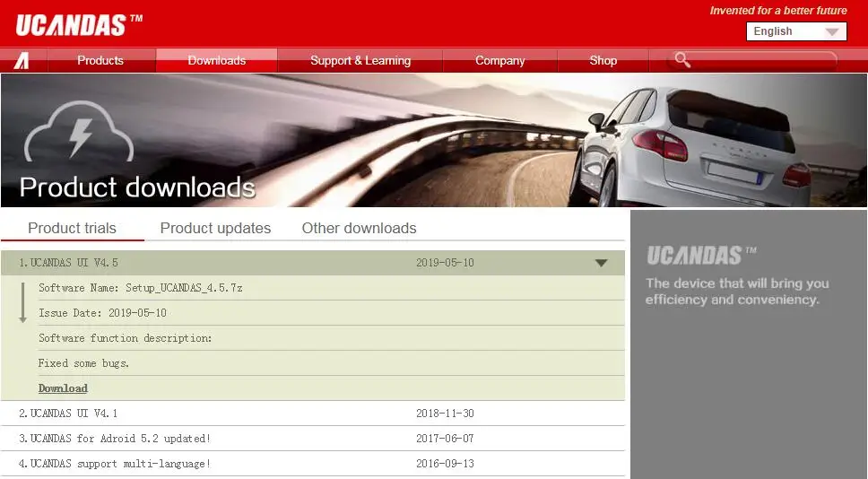The image size is (868, 479).
Task: Click the Software function description line
Action: 126,338
